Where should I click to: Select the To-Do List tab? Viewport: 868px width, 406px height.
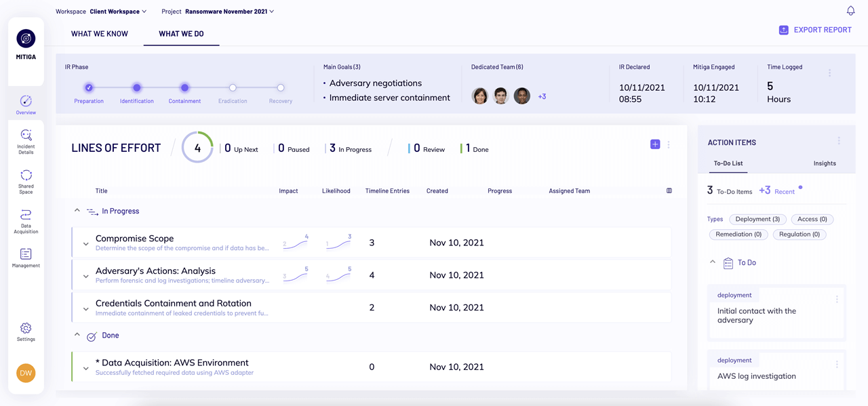728,163
